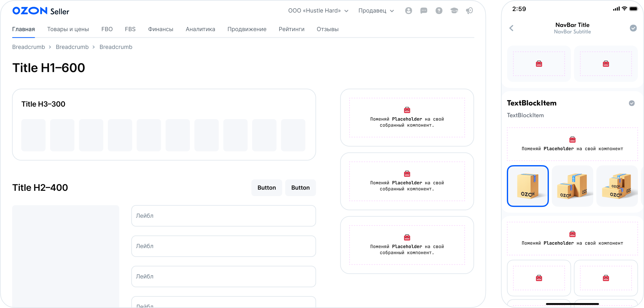Tap the top-left mobile placeholder toolbox card
This screenshot has height=308, width=644.
coord(539,64)
